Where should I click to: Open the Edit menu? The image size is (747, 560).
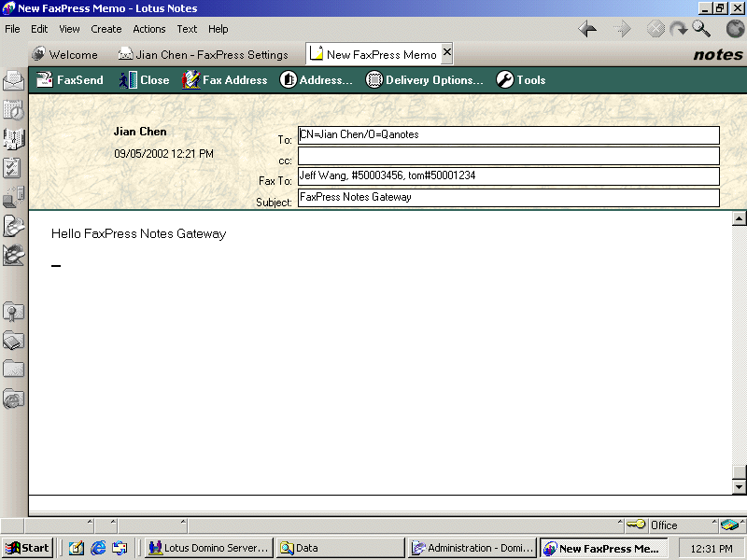39,29
